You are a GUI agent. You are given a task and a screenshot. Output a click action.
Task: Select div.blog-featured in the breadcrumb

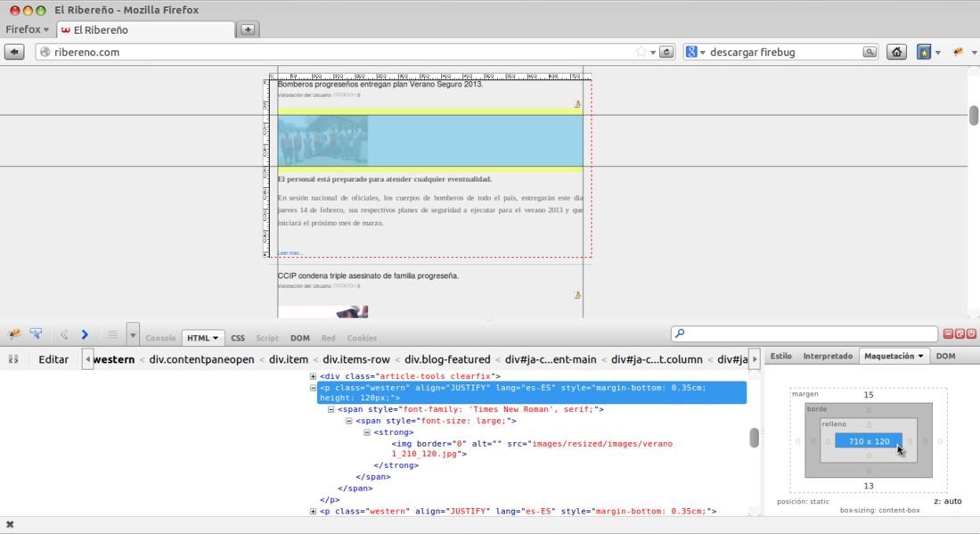pyautogui.click(x=447, y=359)
